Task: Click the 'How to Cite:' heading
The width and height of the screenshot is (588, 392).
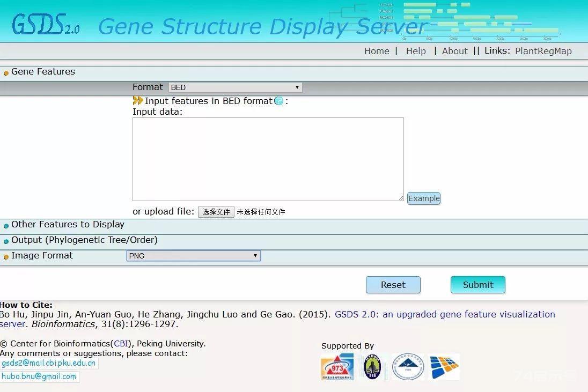Action: (x=26, y=305)
